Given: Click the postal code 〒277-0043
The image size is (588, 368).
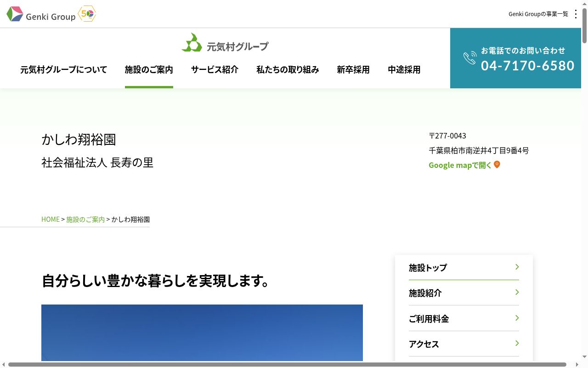Looking at the screenshot, I should point(447,136).
